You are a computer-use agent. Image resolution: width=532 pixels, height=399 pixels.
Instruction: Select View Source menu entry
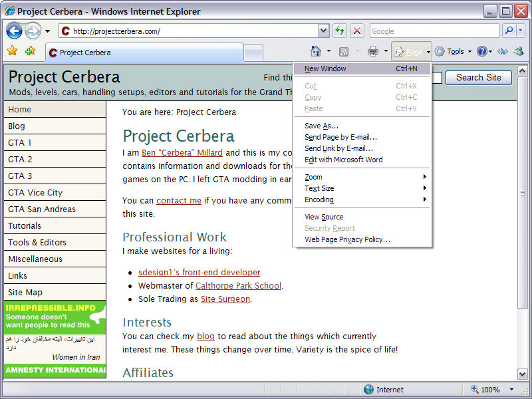324,217
